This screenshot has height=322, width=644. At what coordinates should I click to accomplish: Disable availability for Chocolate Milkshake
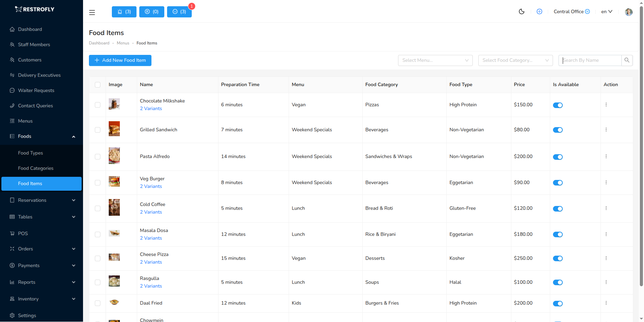[x=558, y=105]
